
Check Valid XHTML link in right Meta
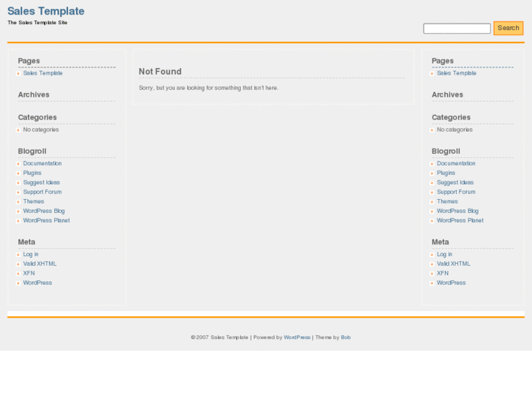tap(453, 264)
